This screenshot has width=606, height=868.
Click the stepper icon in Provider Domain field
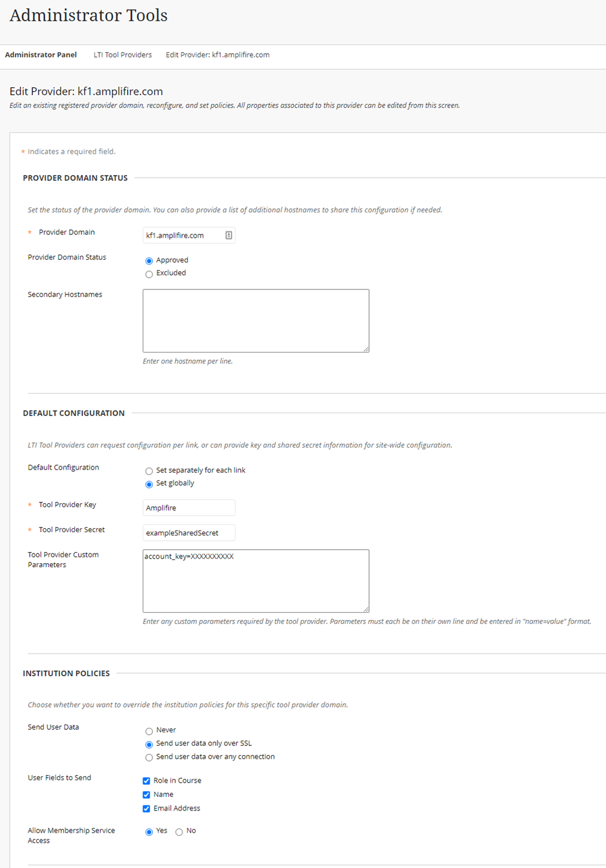point(228,235)
